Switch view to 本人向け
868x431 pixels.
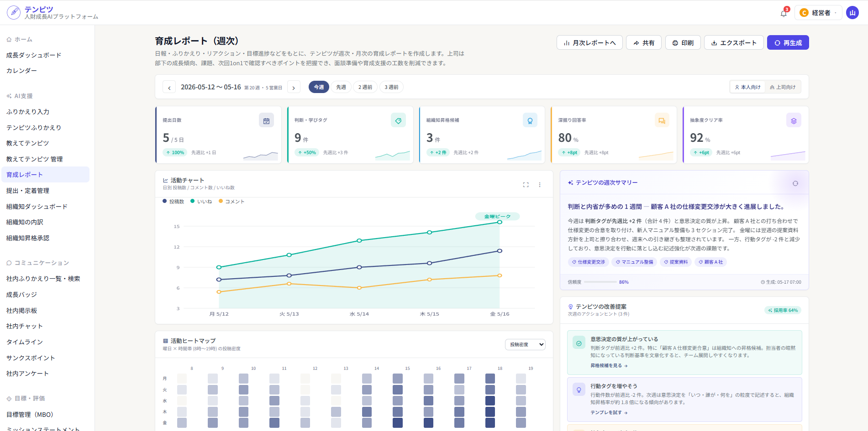(x=748, y=87)
